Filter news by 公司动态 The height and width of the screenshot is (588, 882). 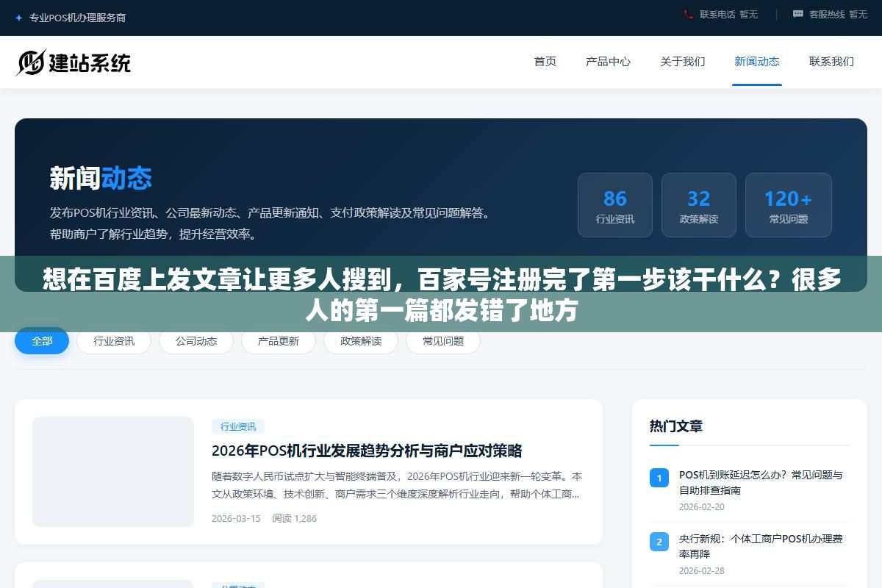(x=196, y=341)
